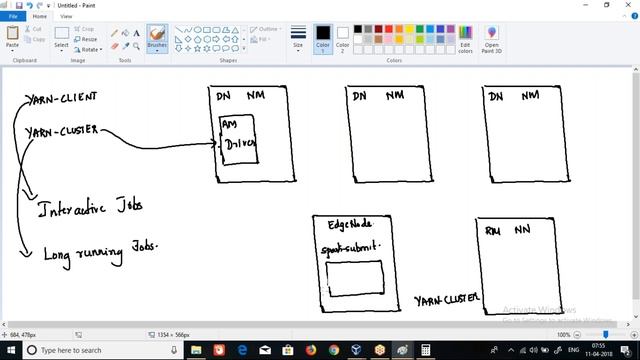Click the Save icon in title bar

click(x=19, y=5)
